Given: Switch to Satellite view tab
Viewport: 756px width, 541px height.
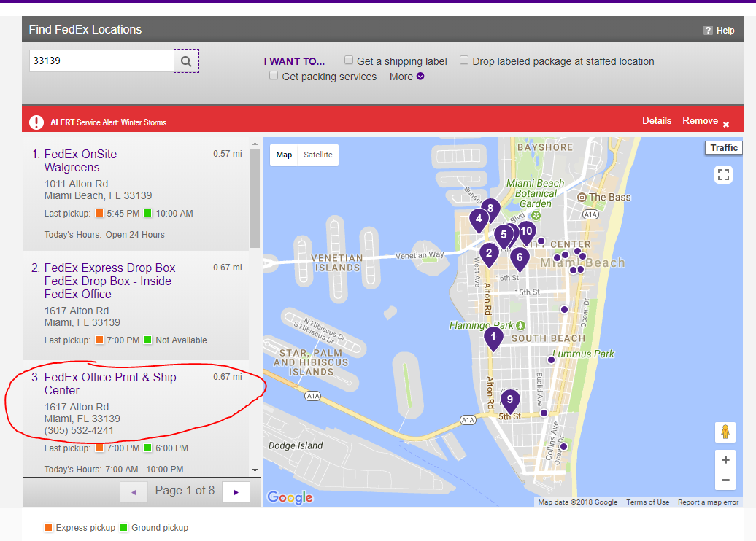Looking at the screenshot, I should pos(317,155).
